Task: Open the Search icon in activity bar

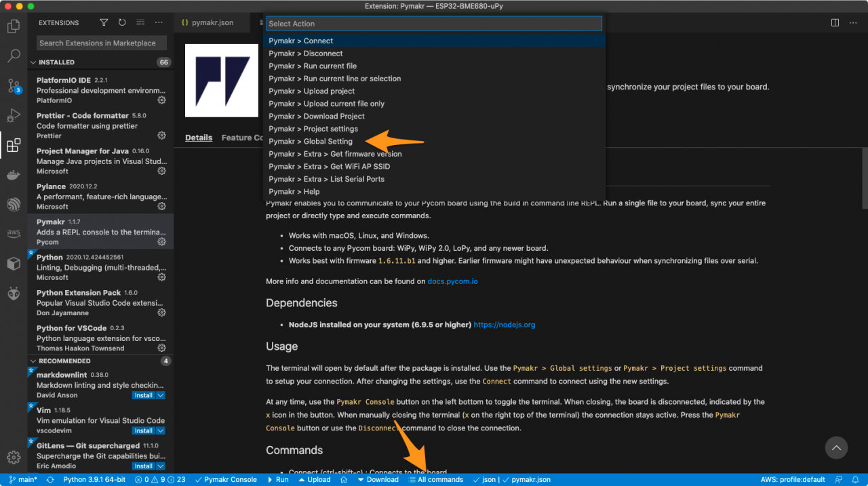Action: (14, 56)
